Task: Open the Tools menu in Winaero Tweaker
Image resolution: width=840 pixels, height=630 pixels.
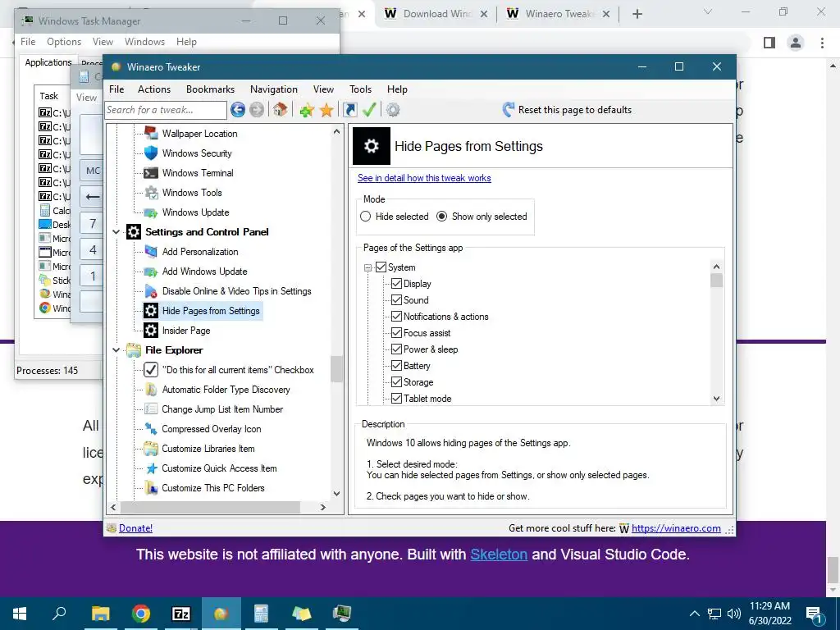Action: coord(361,89)
